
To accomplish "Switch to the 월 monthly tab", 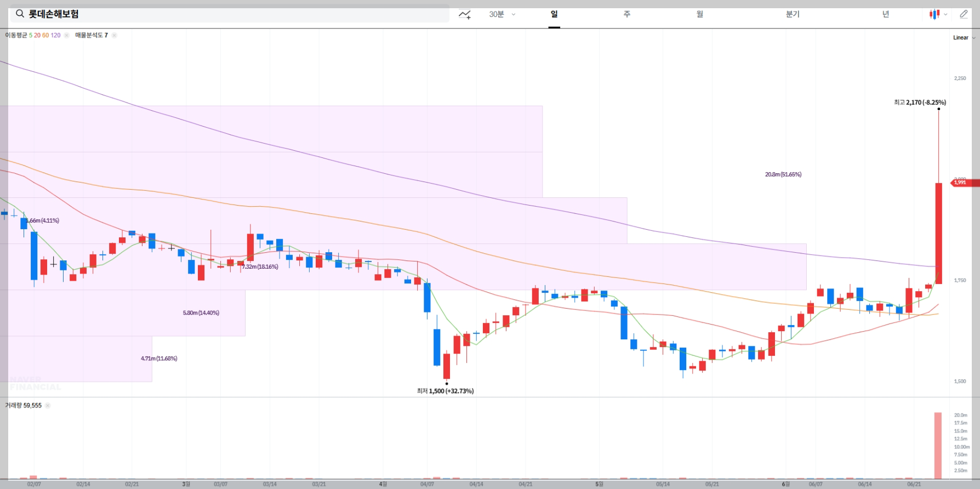I will click(x=700, y=14).
